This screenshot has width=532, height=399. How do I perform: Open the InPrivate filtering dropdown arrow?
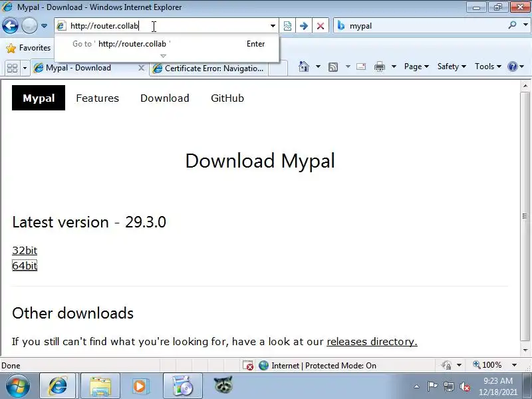(459, 365)
